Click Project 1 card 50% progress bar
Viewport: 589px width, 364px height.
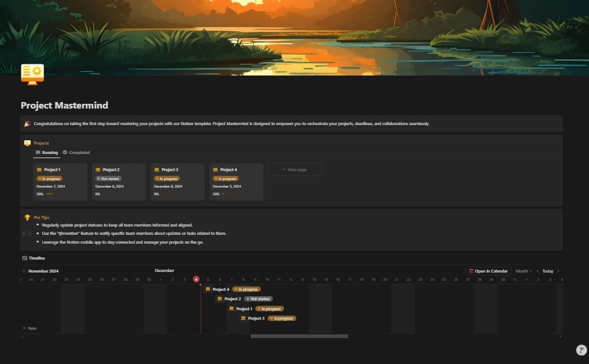click(x=49, y=194)
